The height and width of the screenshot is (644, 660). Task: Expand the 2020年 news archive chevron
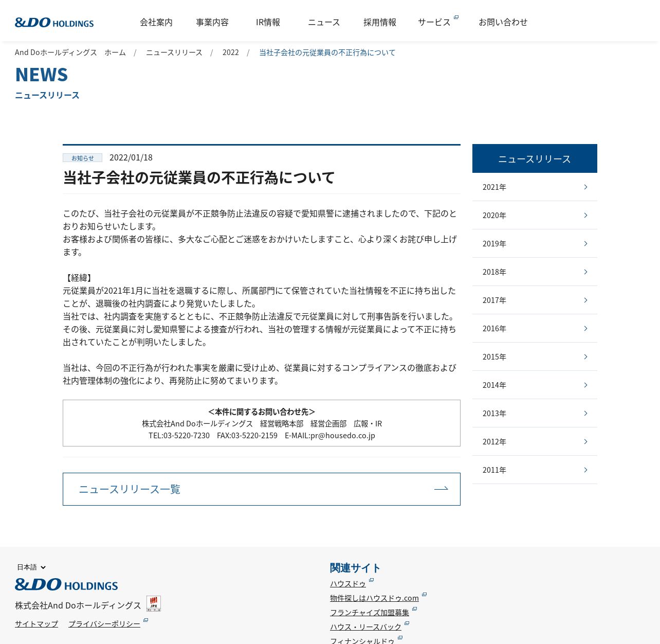tap(585, 215)
